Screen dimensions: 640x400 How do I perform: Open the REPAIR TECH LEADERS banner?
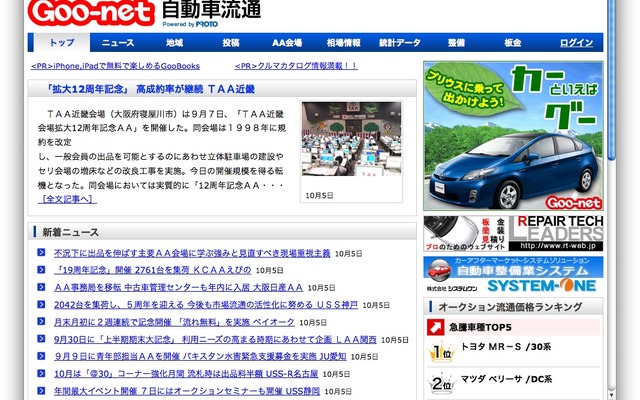coord(513,233)
